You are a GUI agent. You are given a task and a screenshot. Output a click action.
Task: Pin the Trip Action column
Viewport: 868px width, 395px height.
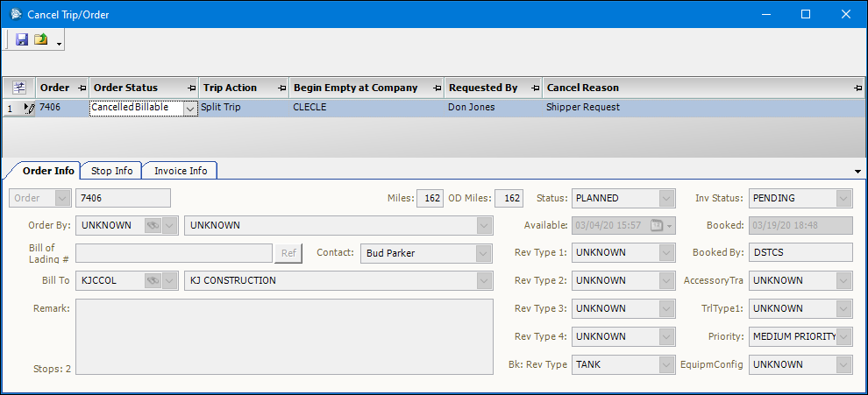(282, 88)
